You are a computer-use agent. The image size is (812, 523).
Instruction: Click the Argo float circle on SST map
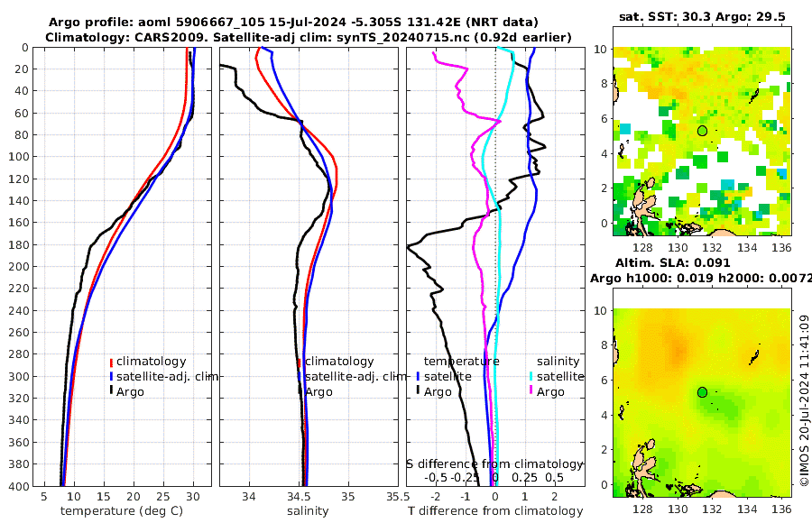coord(702,131)
